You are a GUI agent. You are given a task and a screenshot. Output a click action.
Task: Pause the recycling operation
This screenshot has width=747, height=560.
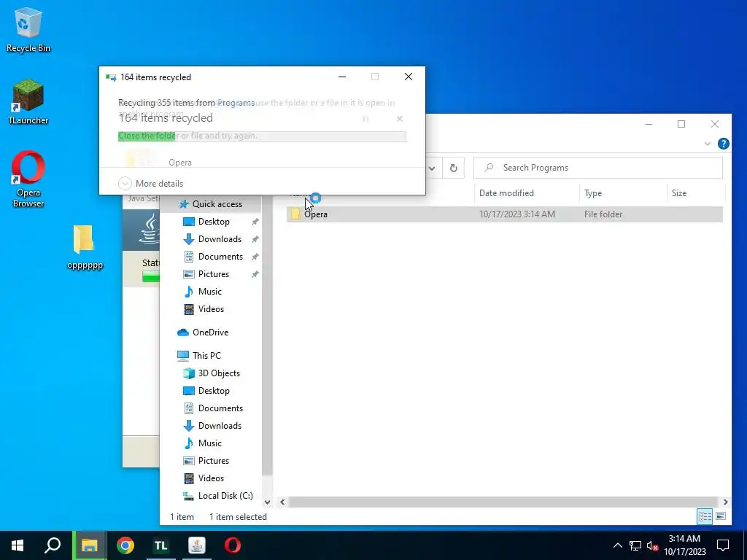pos(365,119)
